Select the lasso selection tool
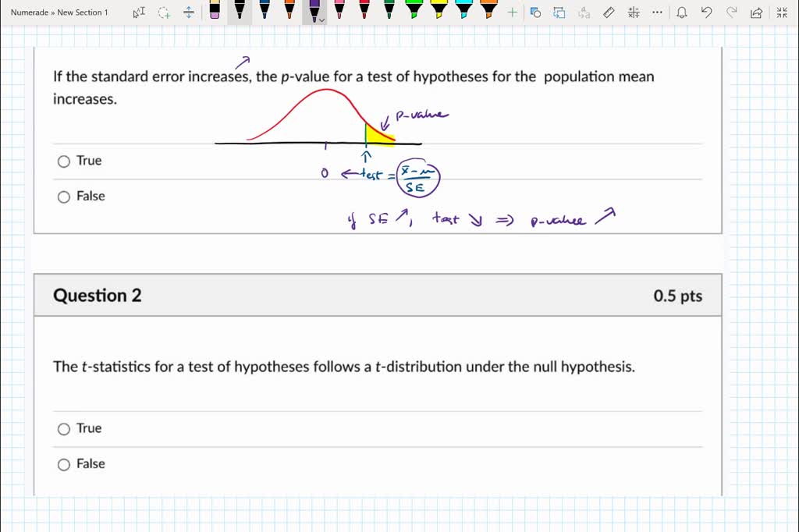 coord(163,12)
